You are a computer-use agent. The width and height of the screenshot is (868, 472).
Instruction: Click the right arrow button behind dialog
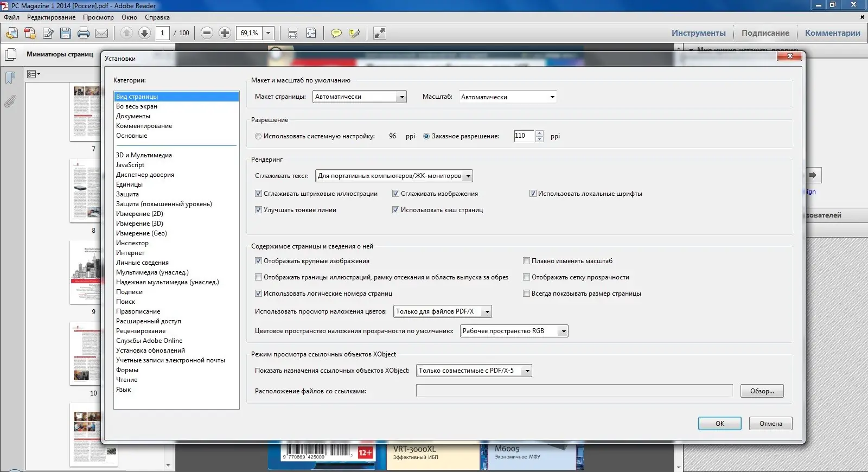pyautogui.click(x=813, y=175)
